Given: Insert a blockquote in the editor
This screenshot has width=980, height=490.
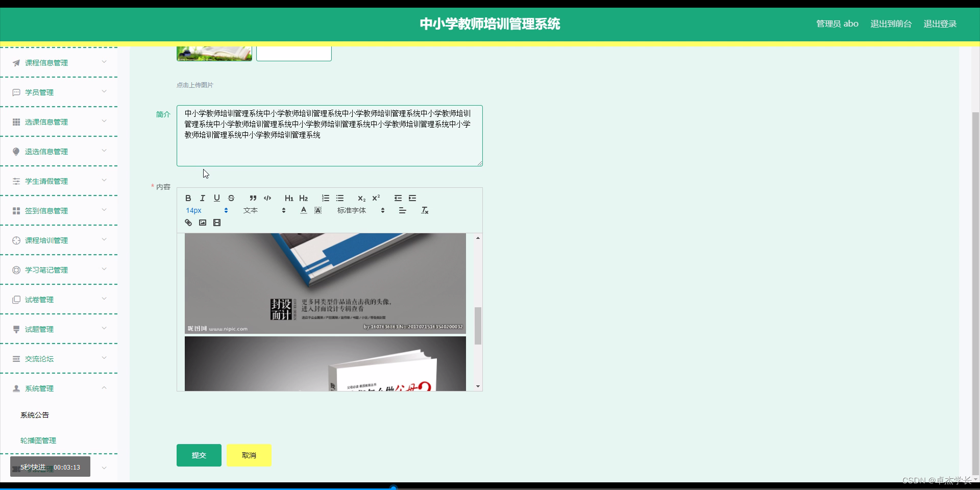Looking at the screenshot, I should 253,198.
